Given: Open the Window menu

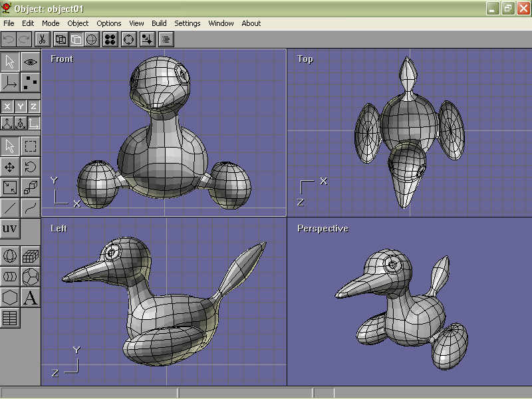Looking at the screenshot, I should [x=221, y=23].
